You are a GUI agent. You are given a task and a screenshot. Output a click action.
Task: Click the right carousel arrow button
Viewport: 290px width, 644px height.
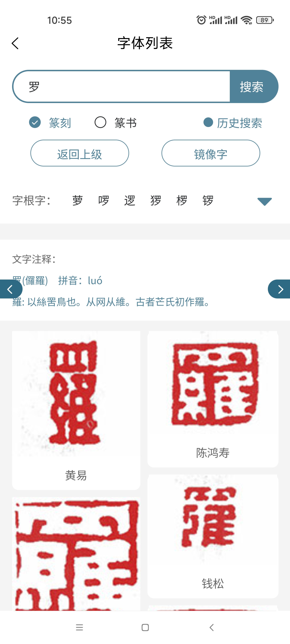[x=279, y=289]
